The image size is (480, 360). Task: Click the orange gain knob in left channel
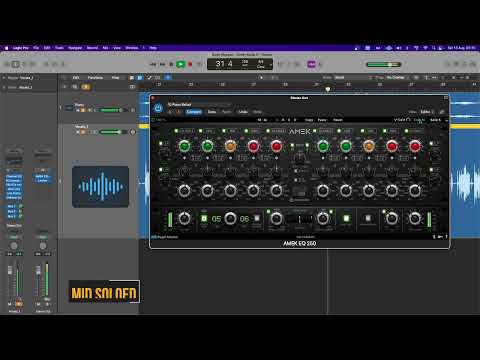(230, 146)
